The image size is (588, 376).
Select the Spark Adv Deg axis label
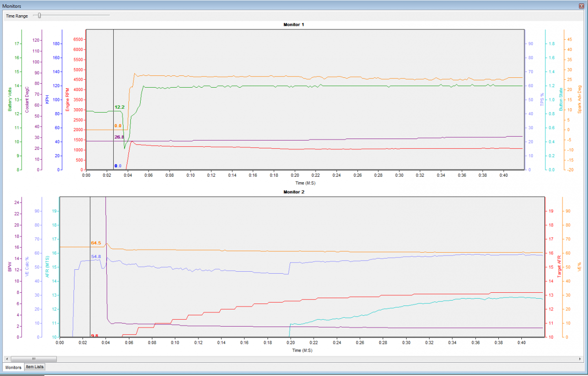click(x=579, y=99)
